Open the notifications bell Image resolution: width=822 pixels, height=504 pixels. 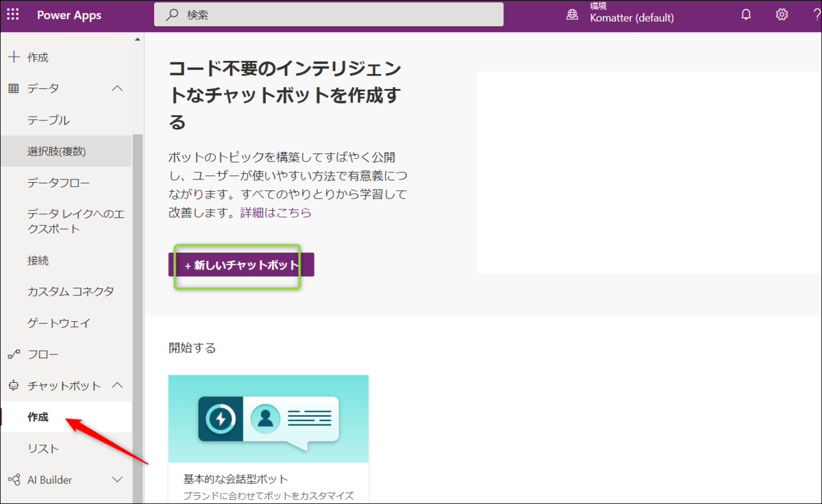pos(747,14)
